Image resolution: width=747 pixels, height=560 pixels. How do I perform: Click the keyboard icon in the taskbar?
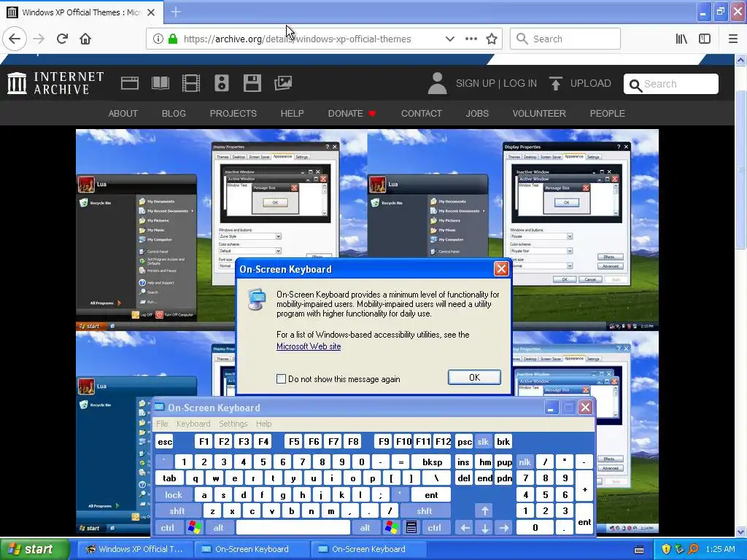pos(639,550)
